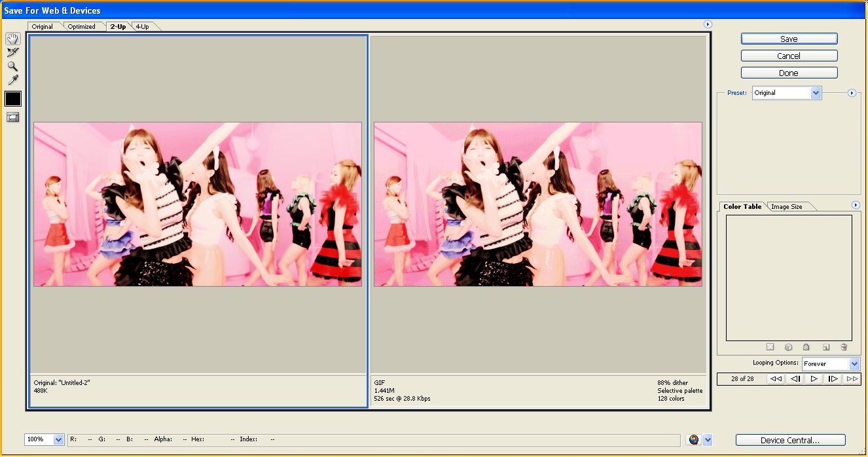
Task: Toggle slices visibility button
Action: tap(13, 117)
